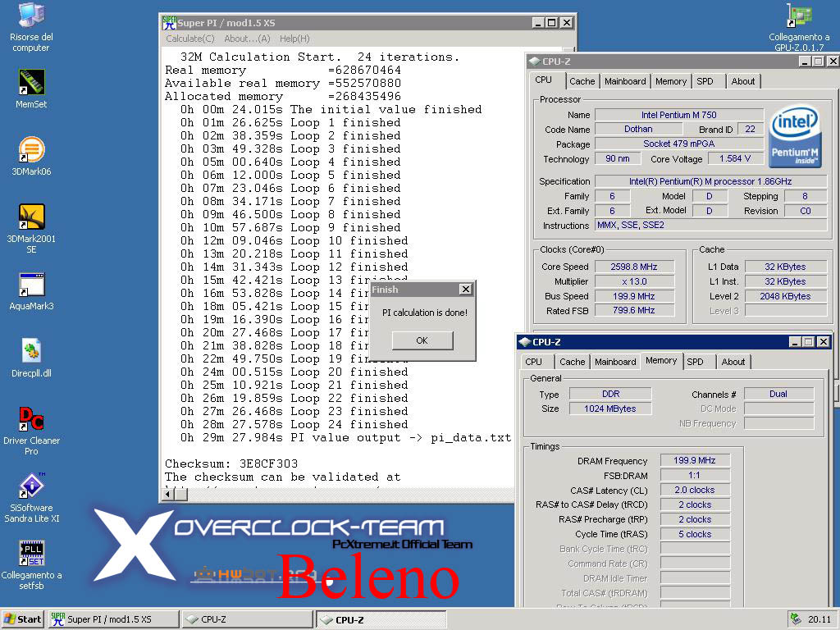Click Level 2 cache value 2048 KBytes
The width and height of the screenshot is (840, 630).
[x=785, y=296]
